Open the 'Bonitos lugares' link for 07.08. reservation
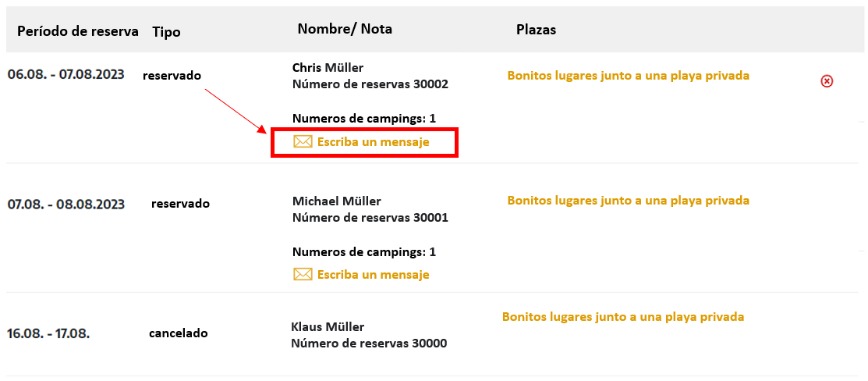The height and width of the screenshot is (381, 868). pyautogui.click(x=629, y=200)
